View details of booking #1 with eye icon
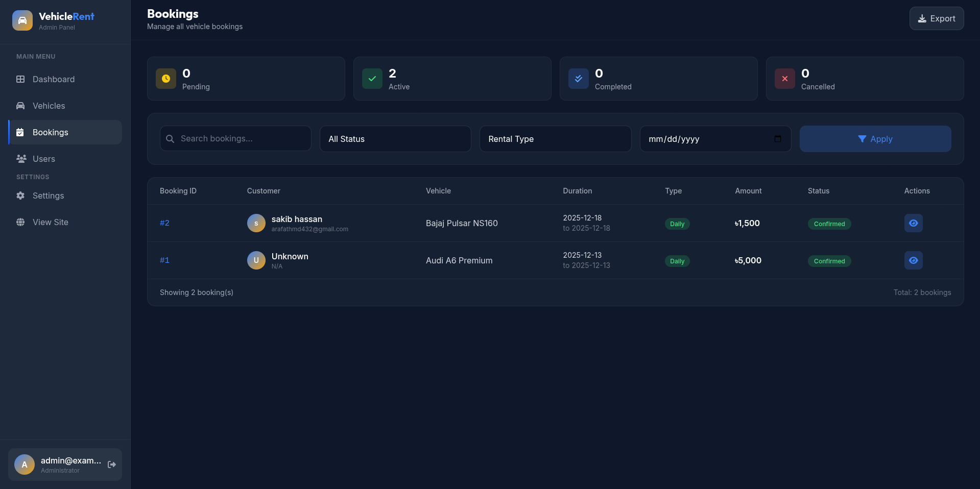This screenshot has height=489, width=980. (913, 260)
